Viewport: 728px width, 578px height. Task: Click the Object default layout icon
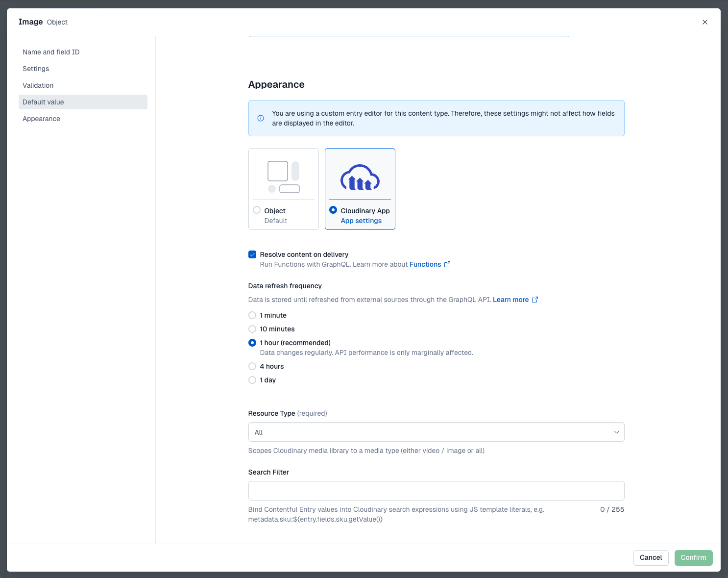284,177
